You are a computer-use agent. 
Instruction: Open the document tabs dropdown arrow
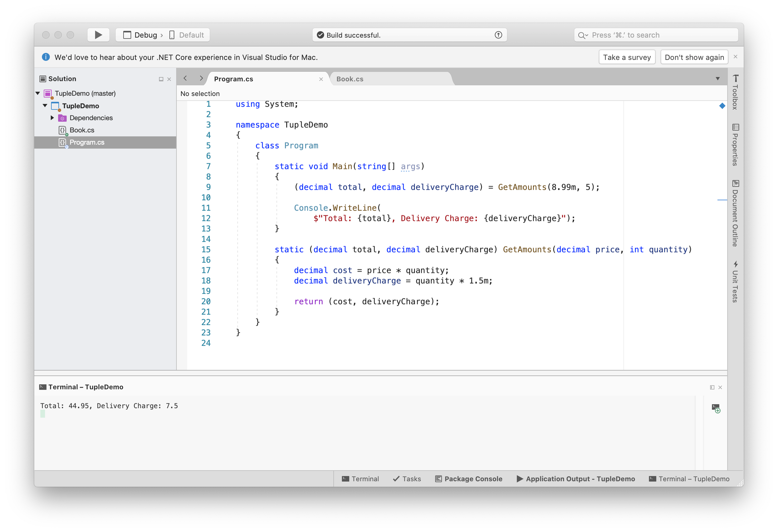coord(717,79)
